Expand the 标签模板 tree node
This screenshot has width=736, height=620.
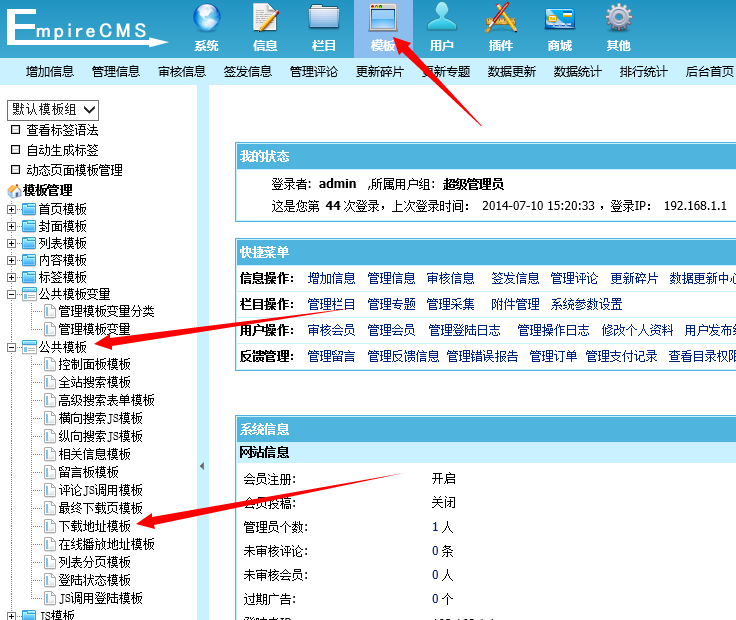pyautogui.click(x=12, y=277)
